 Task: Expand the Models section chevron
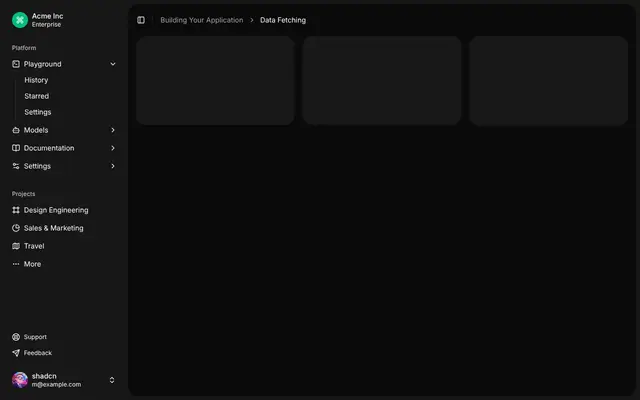[x=113, y=130]
